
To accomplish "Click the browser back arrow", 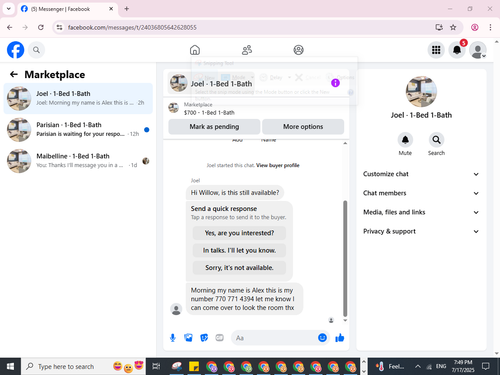I will [x=10, y=27].
